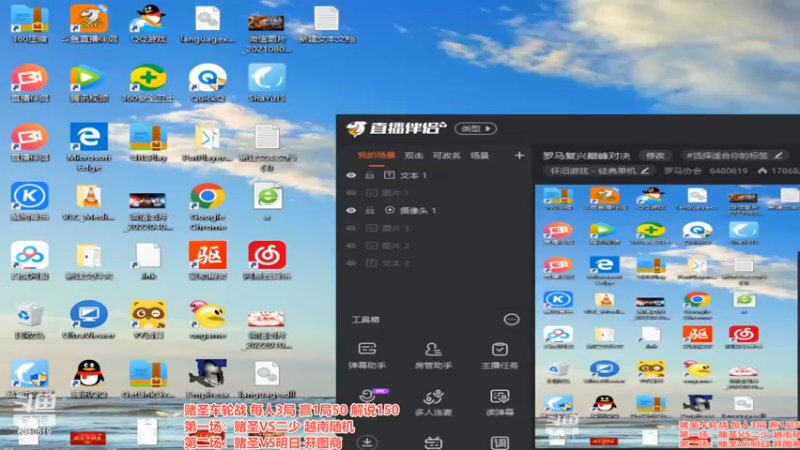Open 360压缩 desktop shortcut
800x450 pixels.
(x=30, y=24)
